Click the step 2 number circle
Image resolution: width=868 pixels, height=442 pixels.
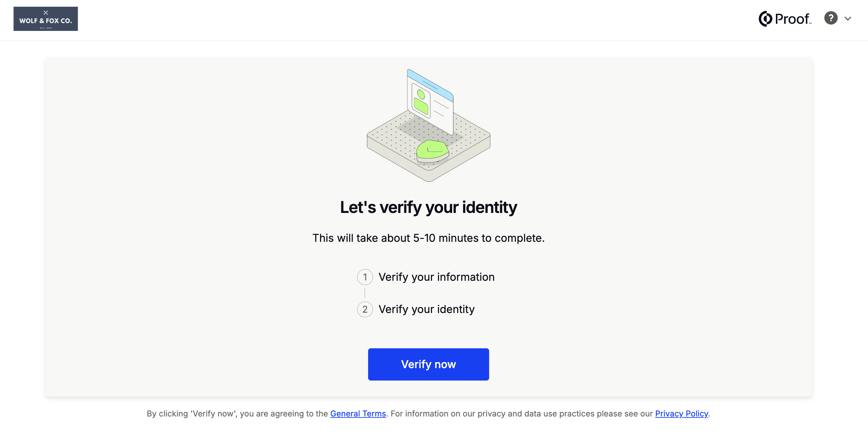(365, 309)
